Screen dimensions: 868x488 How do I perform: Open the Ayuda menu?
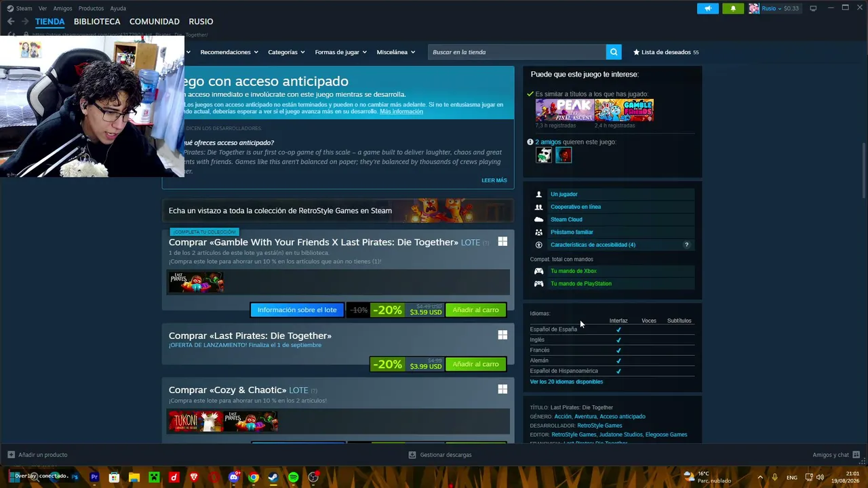[x=118, y=8]
